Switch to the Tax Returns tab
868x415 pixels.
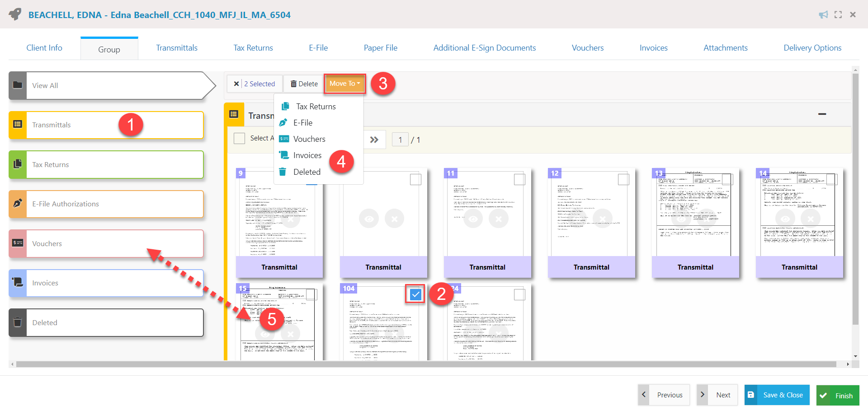[x=253, y=48]
